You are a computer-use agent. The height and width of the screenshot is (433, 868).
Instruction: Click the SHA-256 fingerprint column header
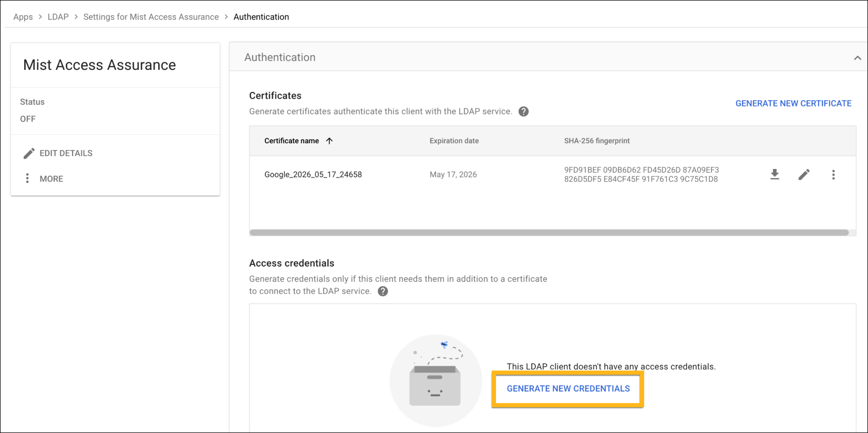coord(597,141)
